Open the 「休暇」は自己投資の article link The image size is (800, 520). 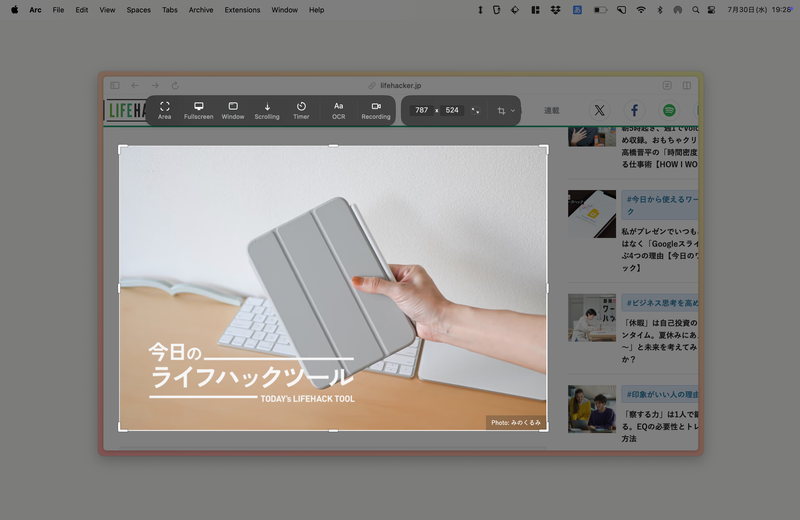coord(658,324)
